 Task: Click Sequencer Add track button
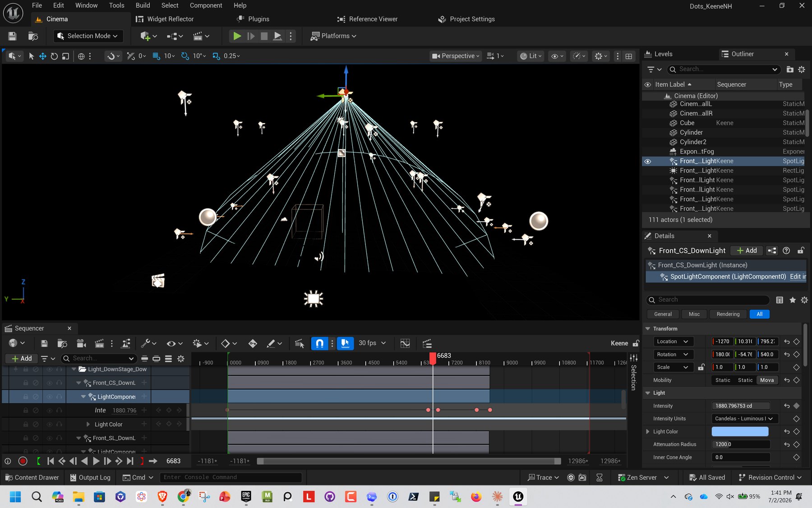pyautogui.click(x=22, y=359)
